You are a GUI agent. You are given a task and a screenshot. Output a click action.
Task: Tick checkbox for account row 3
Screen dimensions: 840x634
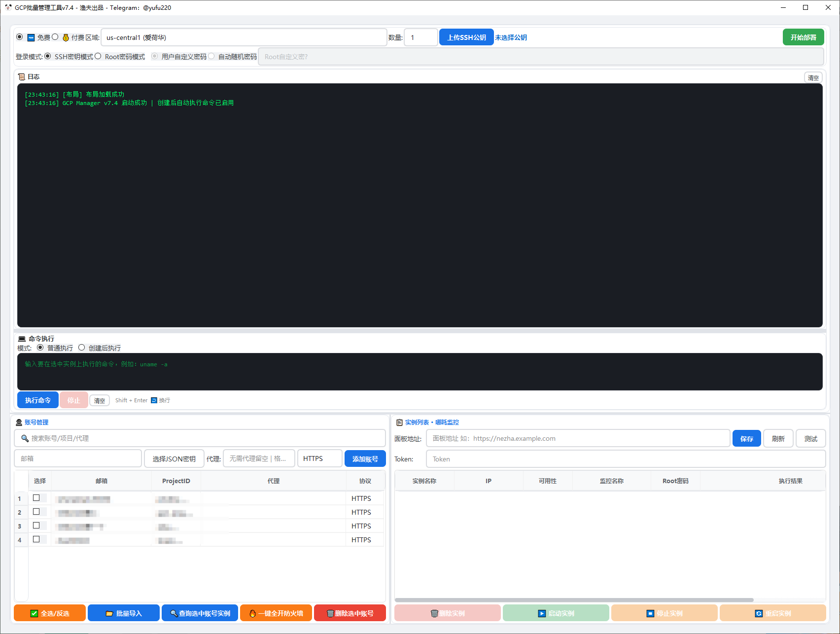[x=36, y=526]
